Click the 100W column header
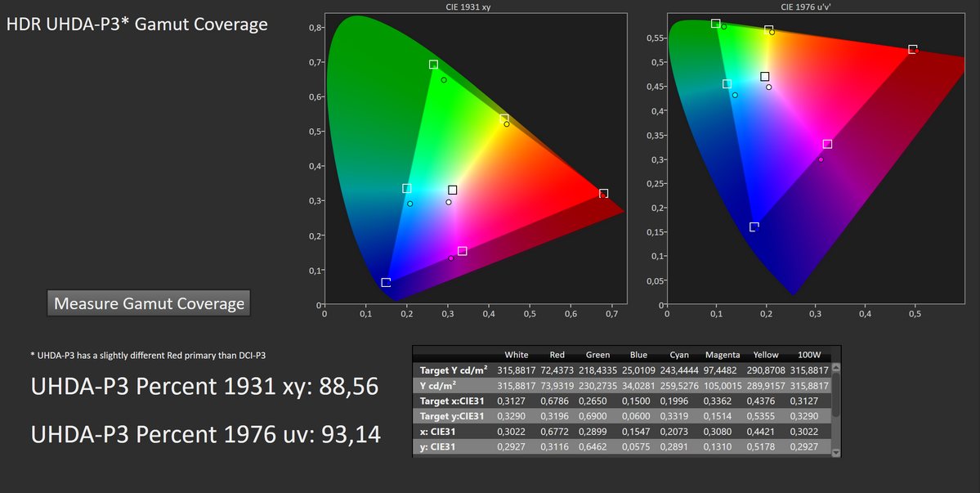 tap(809, 355)
